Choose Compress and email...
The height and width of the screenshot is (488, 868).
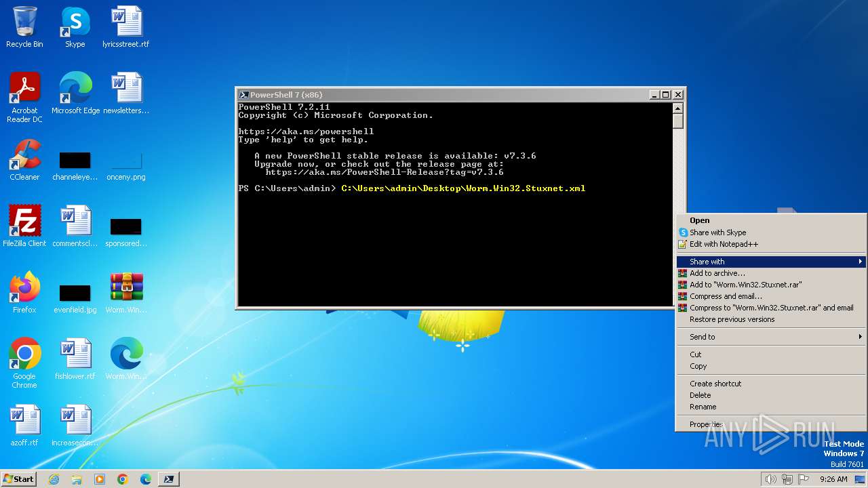pos(771,296)
